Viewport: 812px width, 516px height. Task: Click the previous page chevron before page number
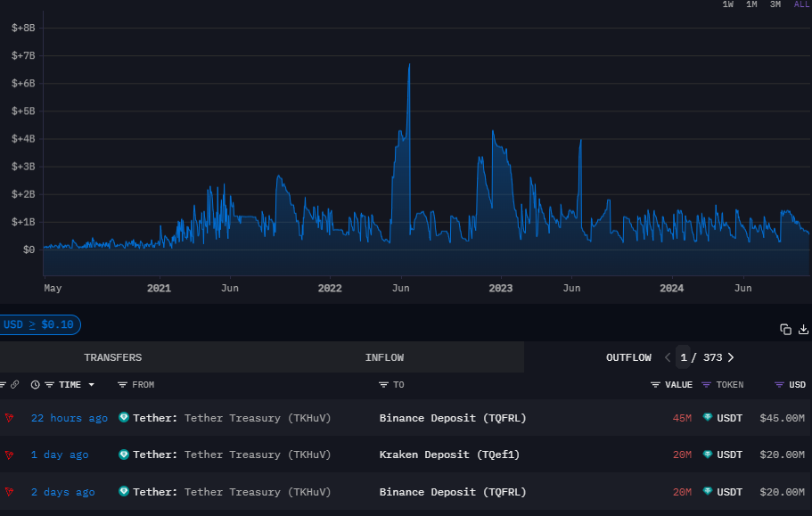coord(668,356)
